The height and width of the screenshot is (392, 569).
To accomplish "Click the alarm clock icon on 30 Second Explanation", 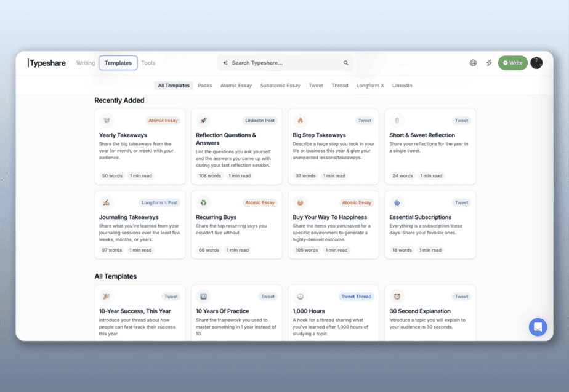I will coord(397,296).
